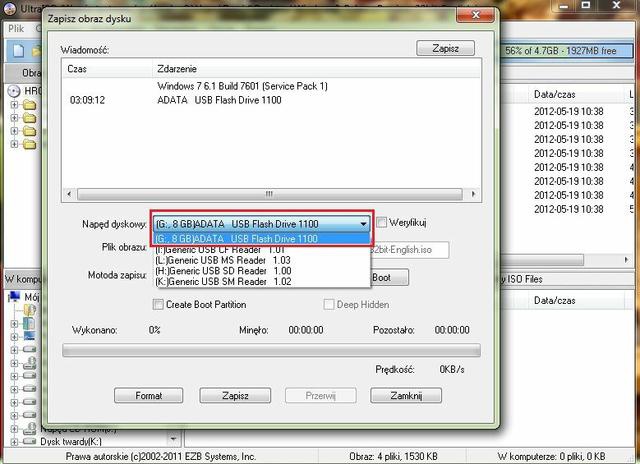Choose the highlighted (G:, 8 GB)ADATA list option
The height and width of the screenshot is (464, 640).
(261, 239)
